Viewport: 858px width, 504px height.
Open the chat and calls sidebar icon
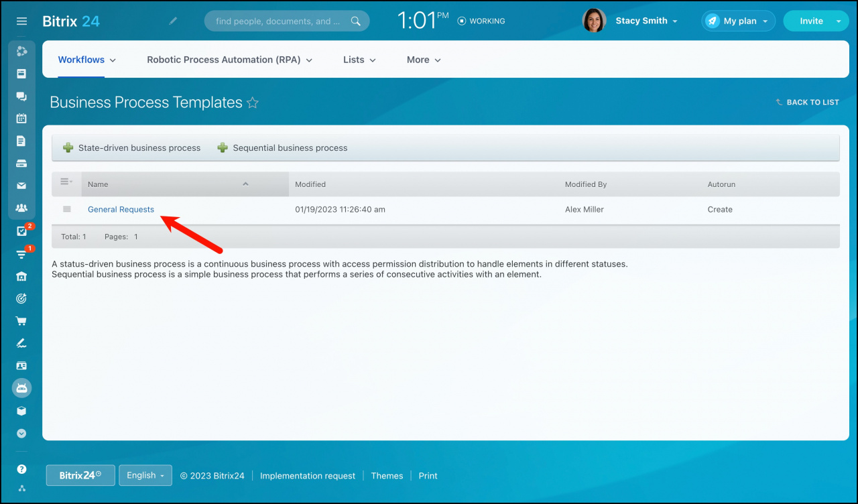click(x=21, y=96)
